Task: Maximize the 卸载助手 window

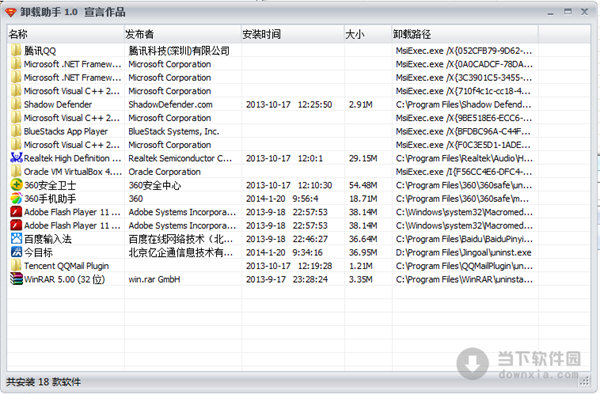Action: click(x=568, y=12)
